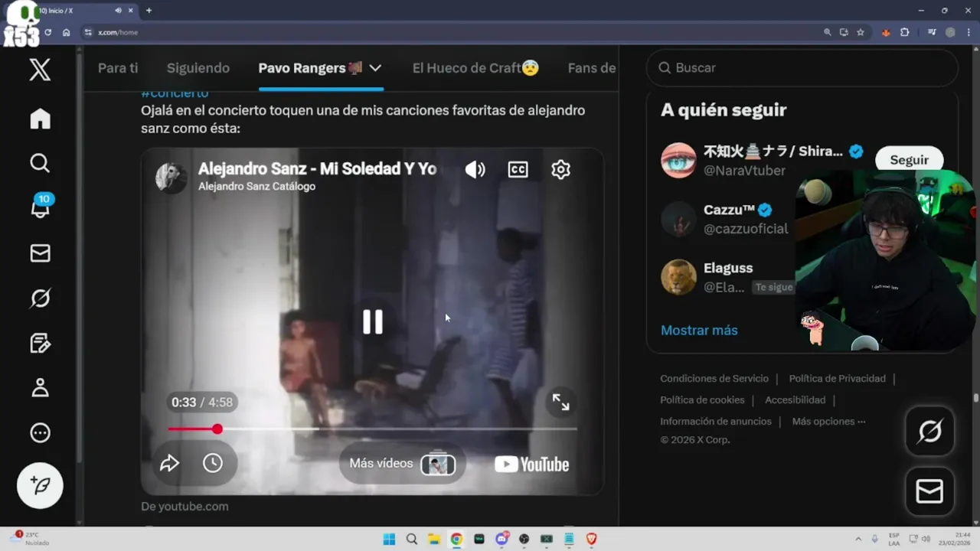This screenshot has width=980, height=551.
Task: Open Explore using sidebar magnifier icon
Action: pyautogui.click(x=40, y=163)
